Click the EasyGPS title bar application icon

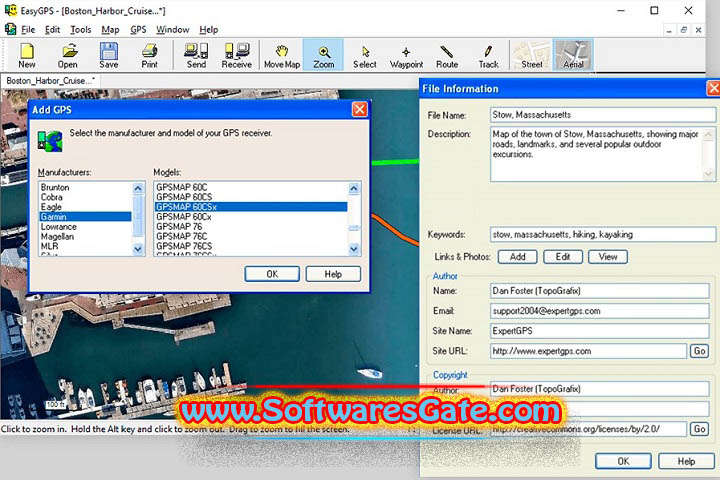11,10
